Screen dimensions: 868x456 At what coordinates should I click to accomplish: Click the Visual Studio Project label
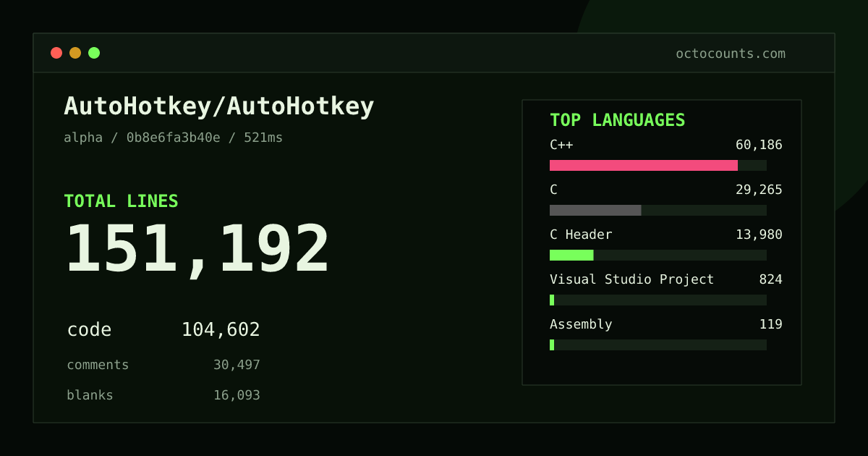(x=631, y=279)
